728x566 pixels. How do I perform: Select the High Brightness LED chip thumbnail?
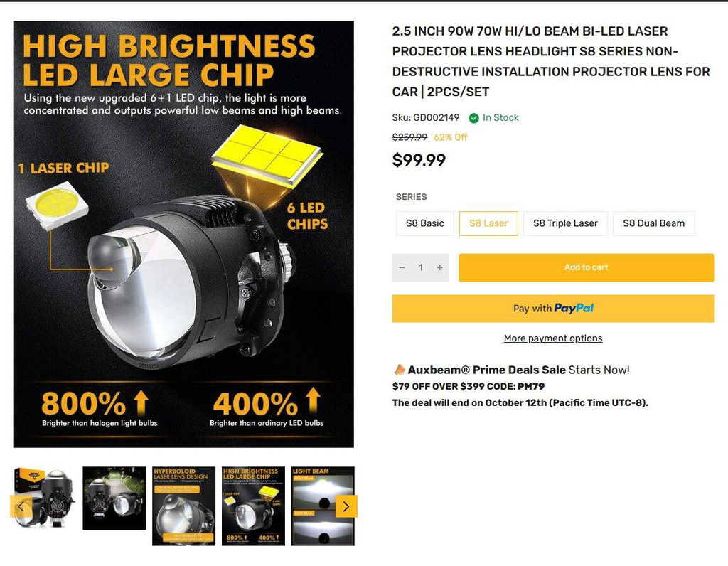[x=254, y=506]
